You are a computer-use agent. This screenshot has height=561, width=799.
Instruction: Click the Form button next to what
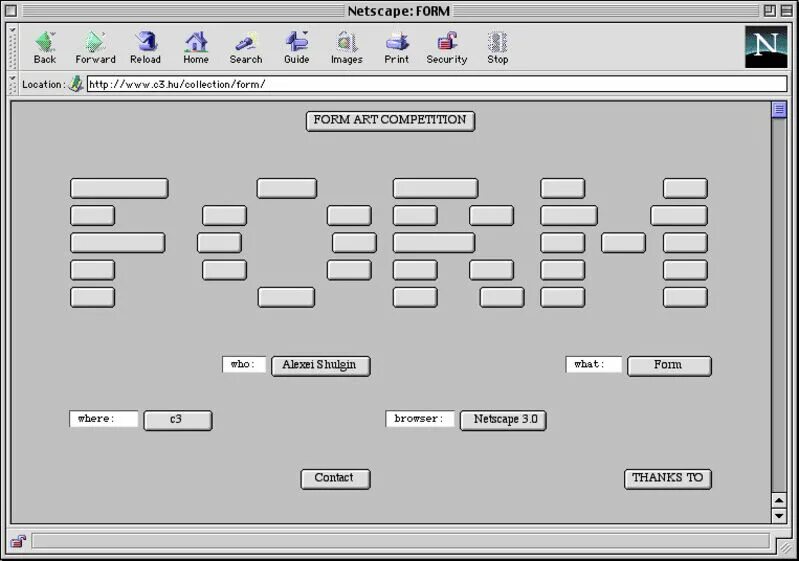(669, 366)
